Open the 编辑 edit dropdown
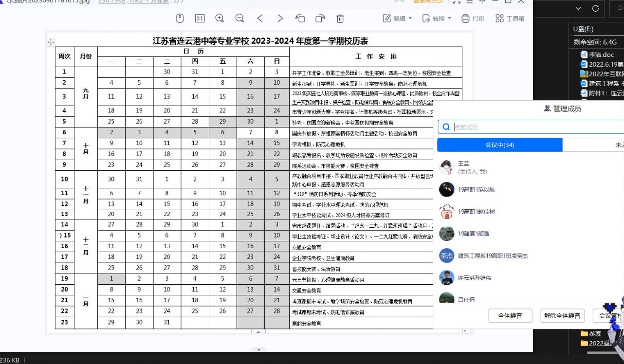 [398, 18]
